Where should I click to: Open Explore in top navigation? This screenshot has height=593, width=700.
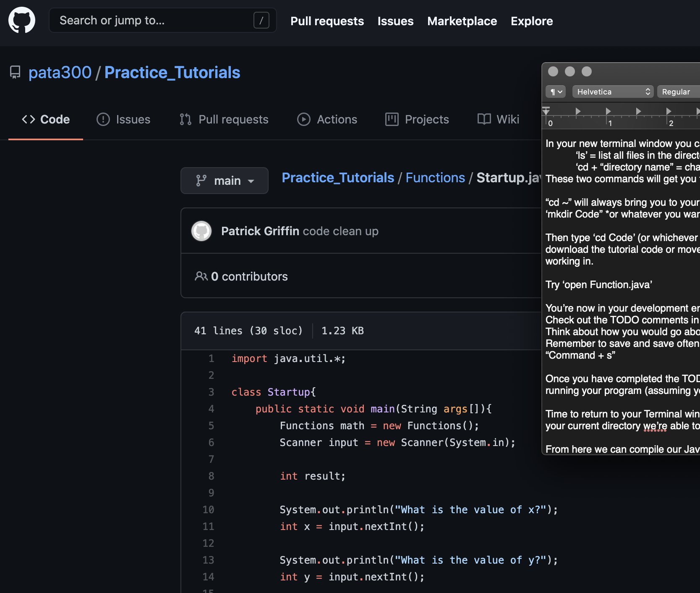pyautogui.click(x=532, y=21)
